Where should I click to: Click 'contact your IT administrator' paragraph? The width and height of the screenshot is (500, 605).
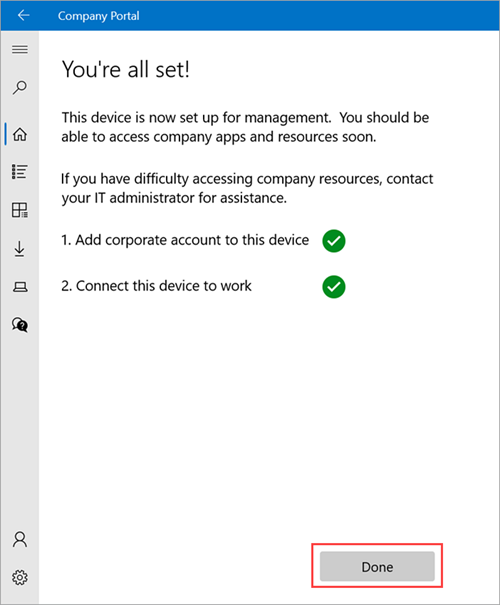coord(247,188)
